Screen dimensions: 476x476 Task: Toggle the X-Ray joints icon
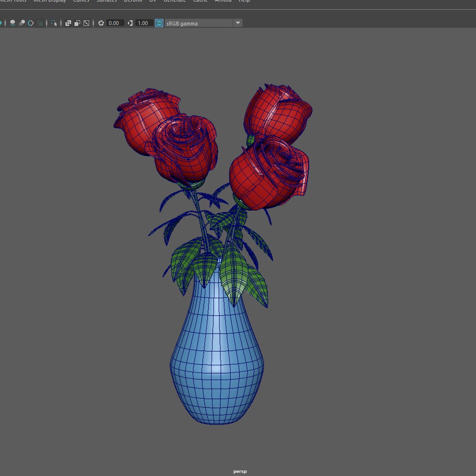86,23
